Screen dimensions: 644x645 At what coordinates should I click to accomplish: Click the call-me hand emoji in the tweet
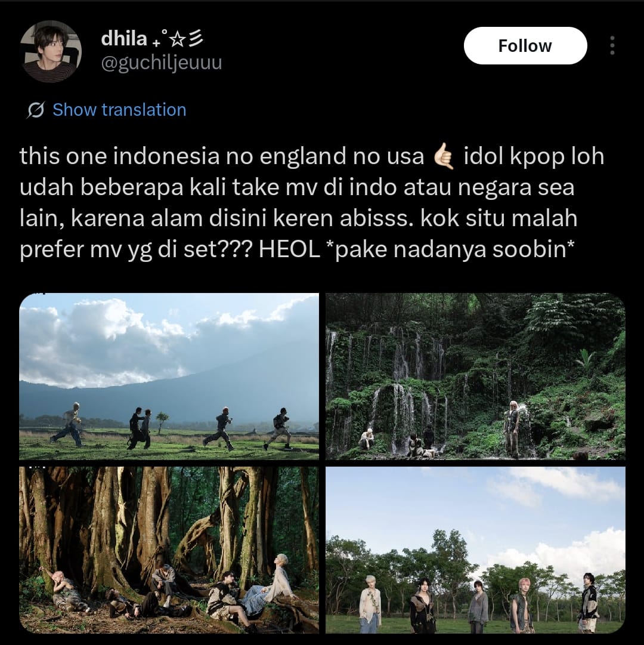(x=444, y=157)
